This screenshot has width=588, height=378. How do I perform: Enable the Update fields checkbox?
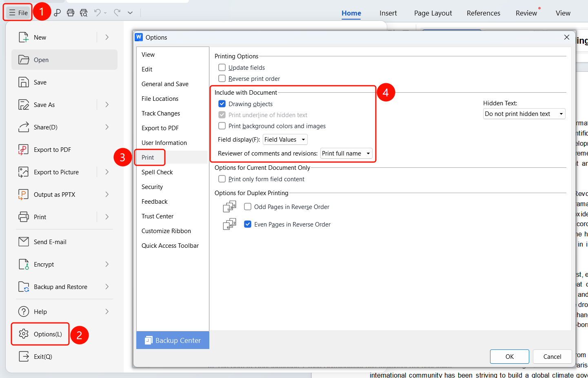(222, 67)
